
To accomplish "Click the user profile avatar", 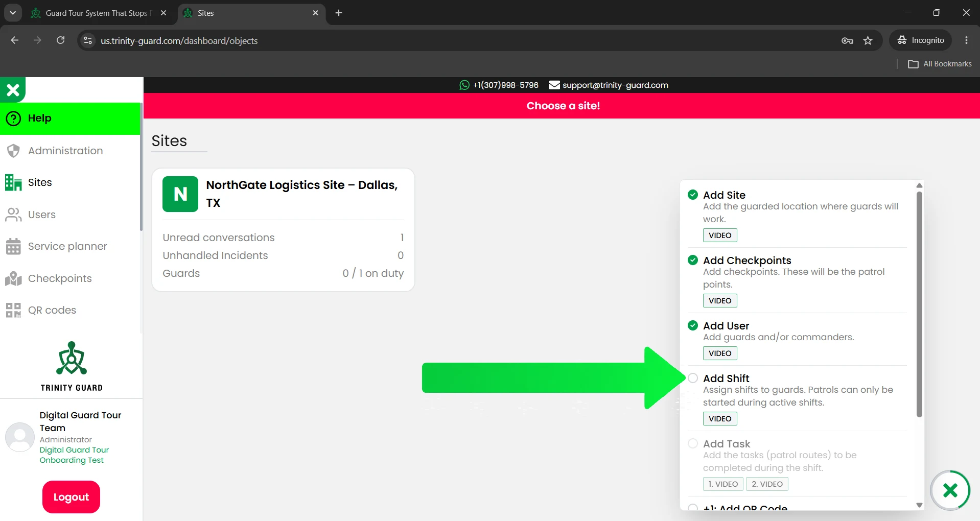I will 19,437.
